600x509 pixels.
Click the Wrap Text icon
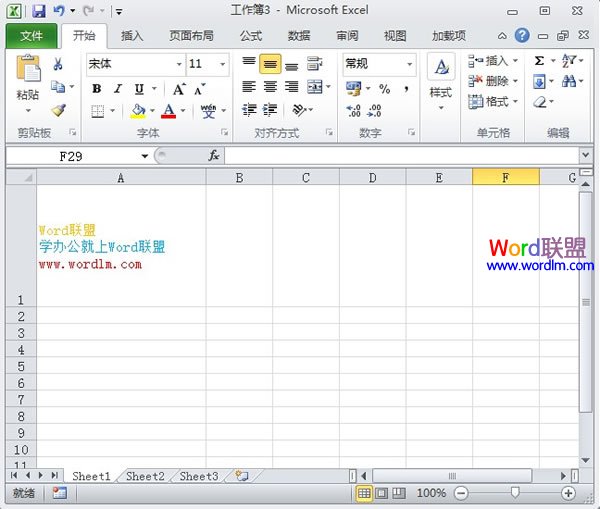[x=315, y=64]
